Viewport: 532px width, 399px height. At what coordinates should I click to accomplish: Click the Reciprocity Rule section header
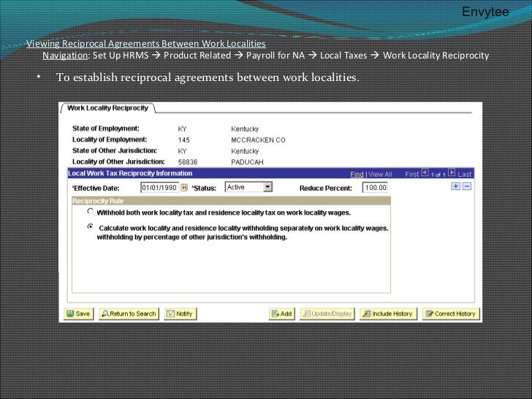coord(231,201)
